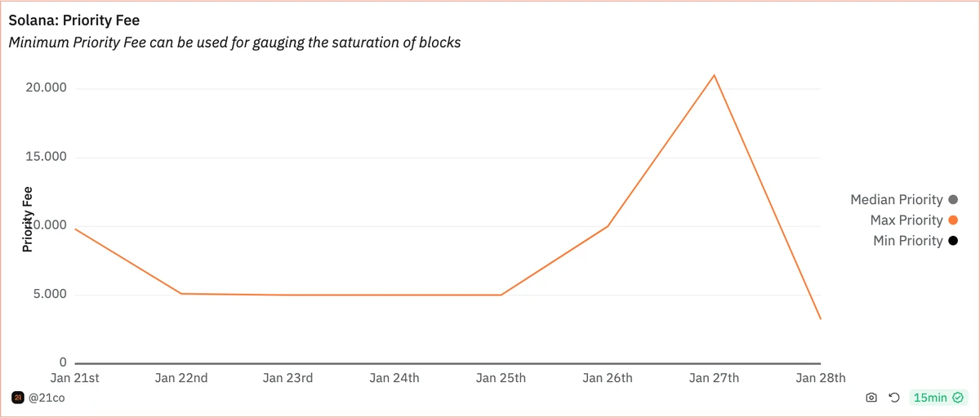Click the Priority Fee y-axis title

(x=28, y=219)
